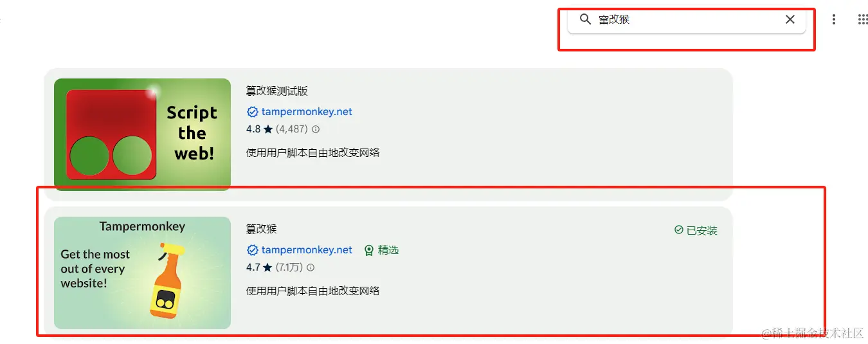Click the 精选 featured badge icon

click(369, 250)
